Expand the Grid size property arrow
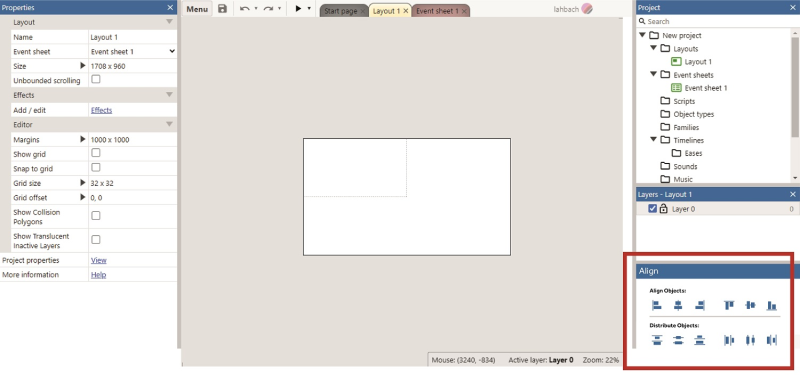Image resolution: width=800 pixels, height=376 pixels. pyautogui.click(x=83, y=183)
